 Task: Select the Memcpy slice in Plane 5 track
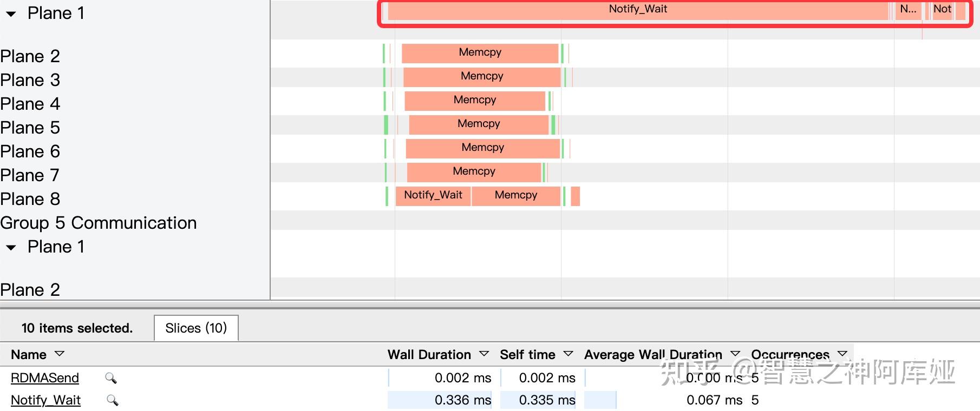pyautogui.click(x=479, y=124)
